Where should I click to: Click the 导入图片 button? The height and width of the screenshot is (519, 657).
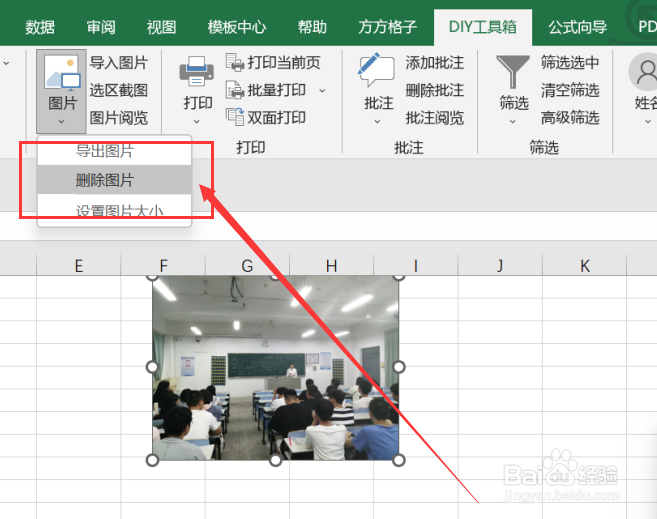(x=119, y=63)
